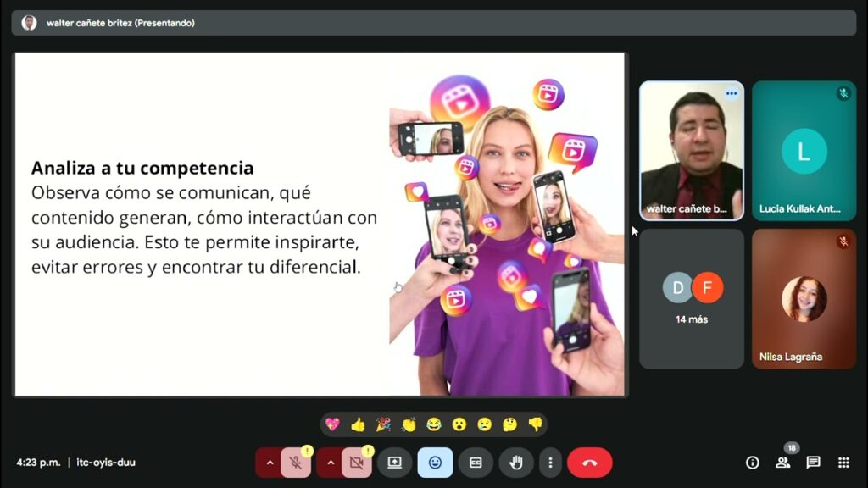
Task: Send the thumbs up reaction
Action: (x=358, y=424)
